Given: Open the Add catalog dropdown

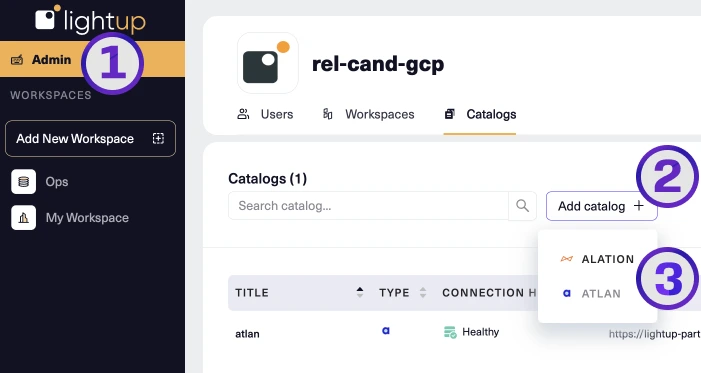Looking at the screenshot, I should pyautogui.click(x=601, y=206).
